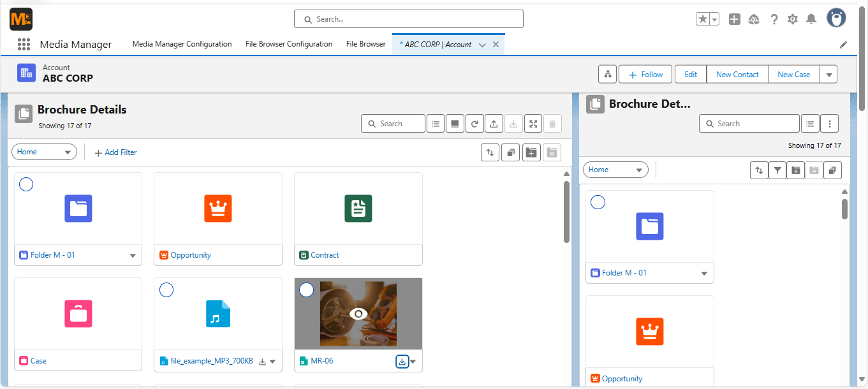868x389 pixels.
Task: Open the notifications bell
Action: 811,19
